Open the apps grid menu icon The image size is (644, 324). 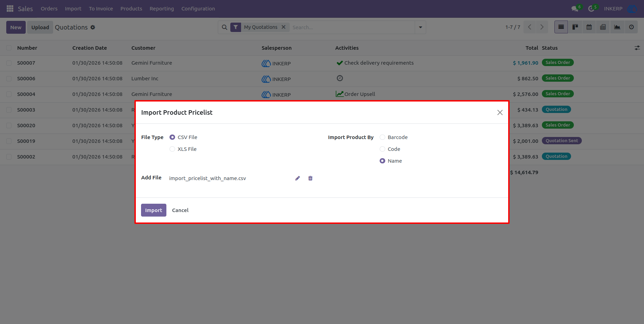(x=10, y=8)
